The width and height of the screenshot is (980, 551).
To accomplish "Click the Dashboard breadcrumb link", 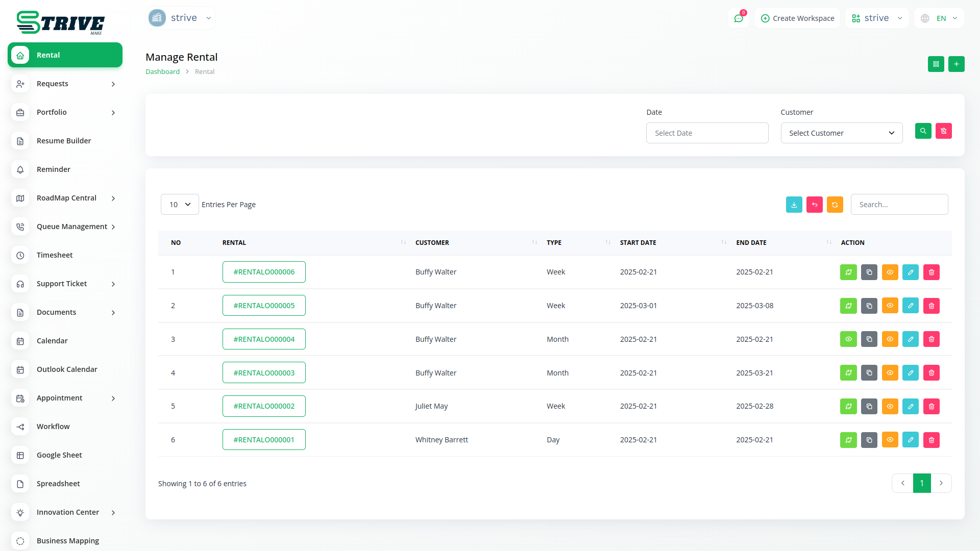I will pyautogui.click(x=162, y=72).
